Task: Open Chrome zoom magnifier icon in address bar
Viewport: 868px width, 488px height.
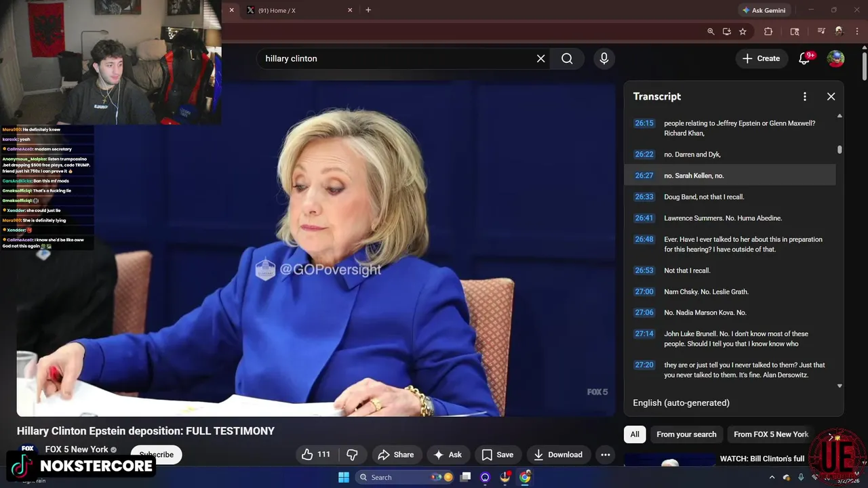Action: click(711, 31)
